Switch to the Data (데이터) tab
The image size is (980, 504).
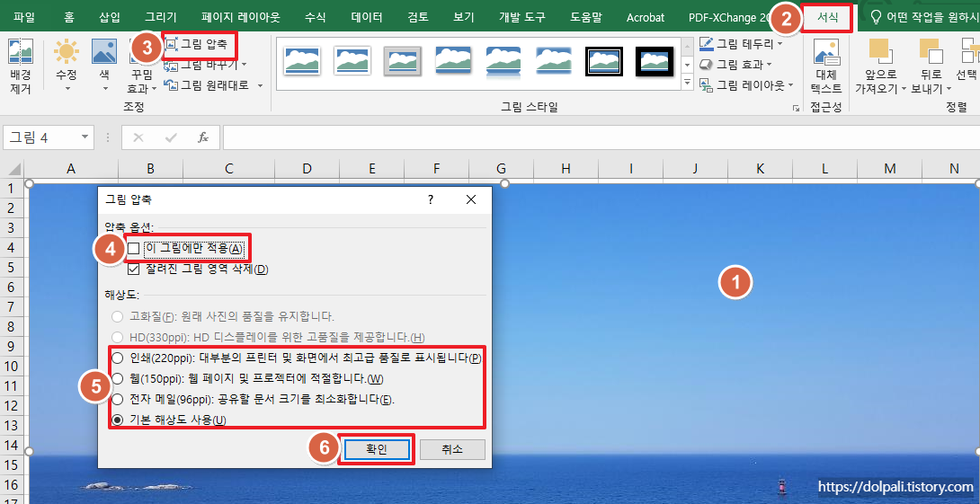(x=367, y=17)
